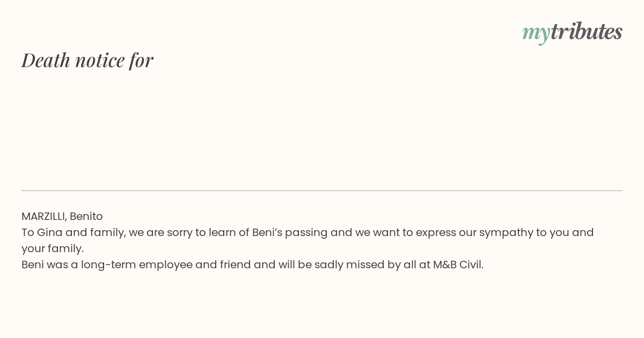
Task: Click the sentence starting "Beni was a"
Action: 253,264
